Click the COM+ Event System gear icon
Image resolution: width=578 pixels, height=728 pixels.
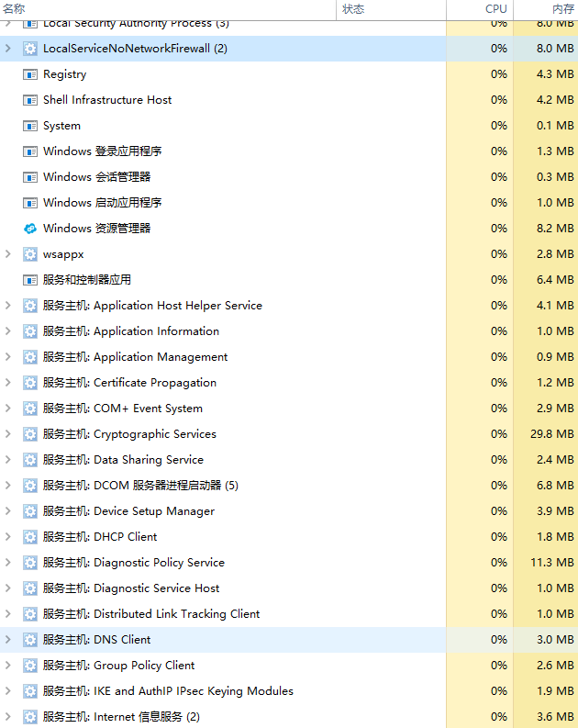(30, 409)
